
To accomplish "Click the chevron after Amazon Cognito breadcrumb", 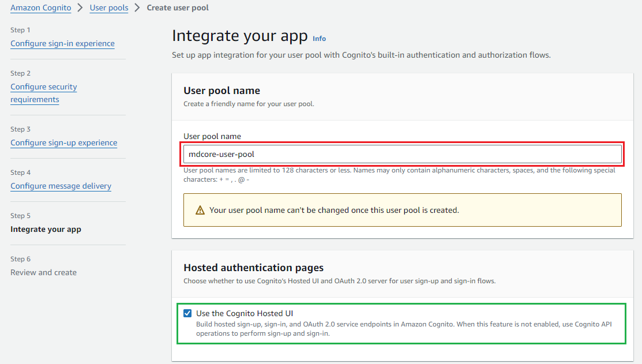I will coord(80,7).
